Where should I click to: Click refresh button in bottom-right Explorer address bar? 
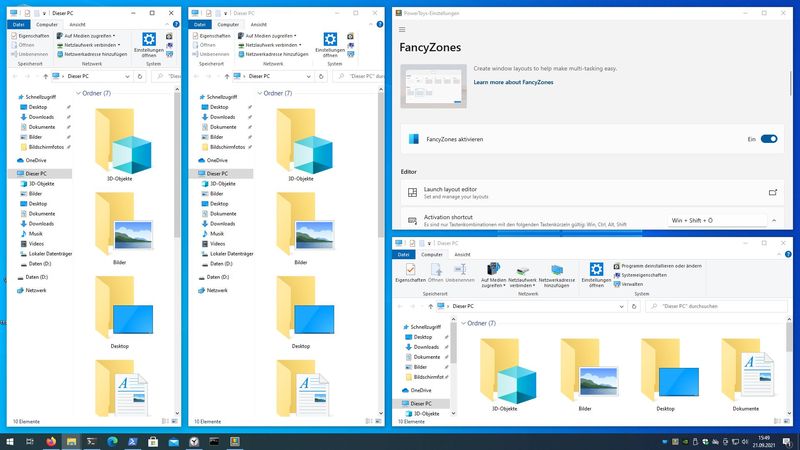(634, 307)
